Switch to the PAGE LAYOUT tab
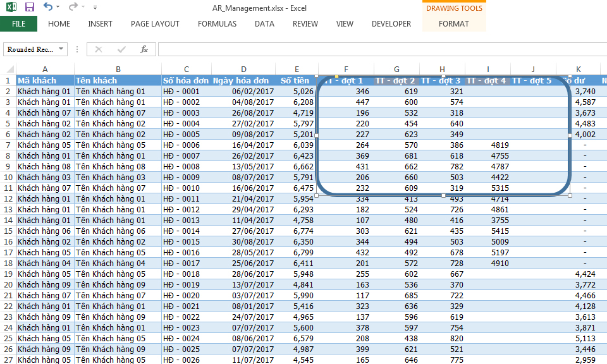This screenshot has height=364, width=607. (x=155, y=24)
